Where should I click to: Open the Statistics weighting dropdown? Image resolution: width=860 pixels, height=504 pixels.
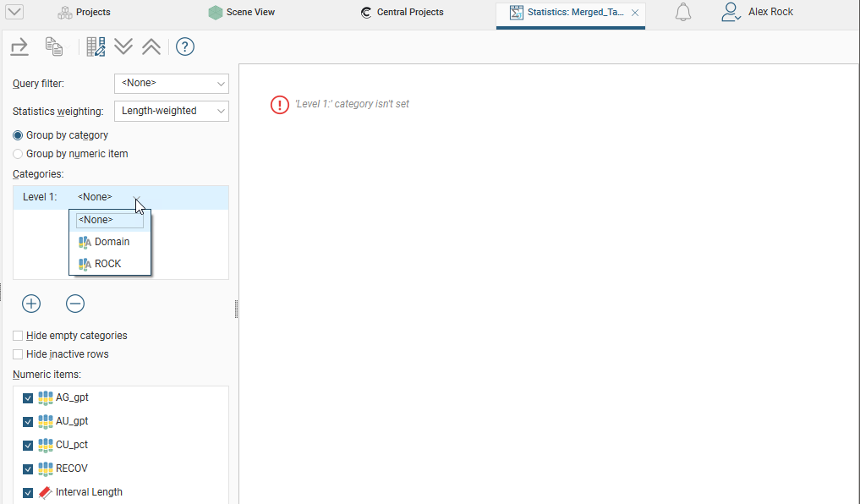171,111
